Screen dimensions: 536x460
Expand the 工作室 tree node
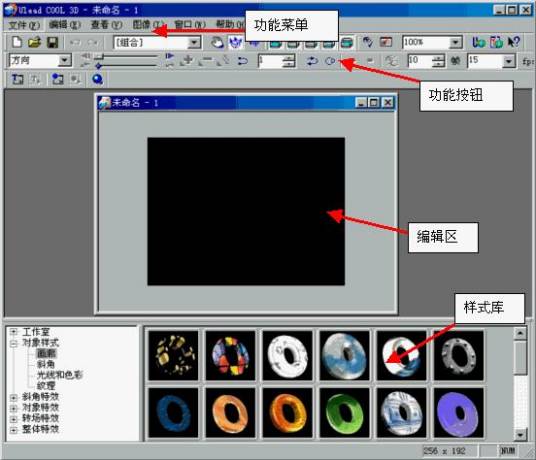pyautogui.click(x=14, y=332)
